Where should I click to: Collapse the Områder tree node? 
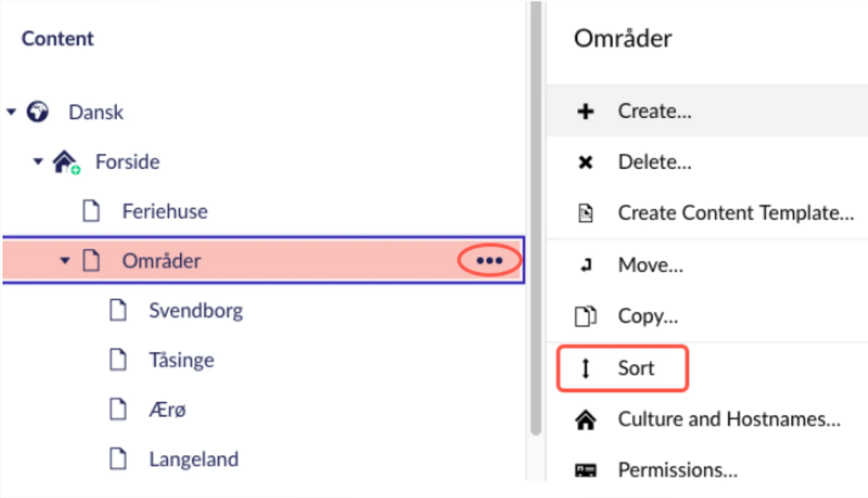coord(65,260)
